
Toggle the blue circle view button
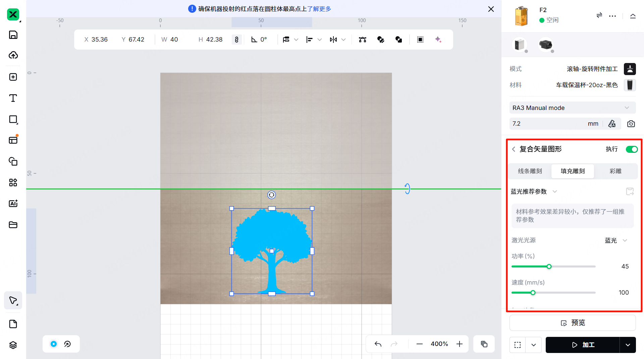coord(54,344)
